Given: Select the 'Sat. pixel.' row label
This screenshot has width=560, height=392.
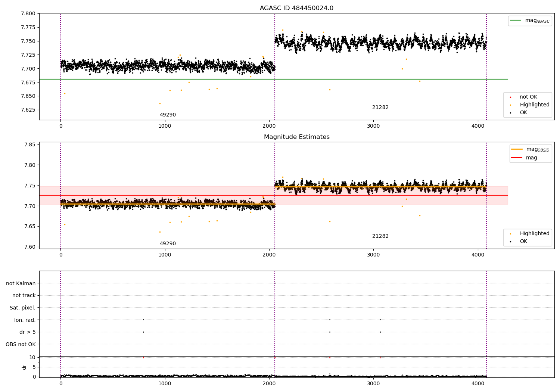Looking at the screenshot, I should [23, 308].
